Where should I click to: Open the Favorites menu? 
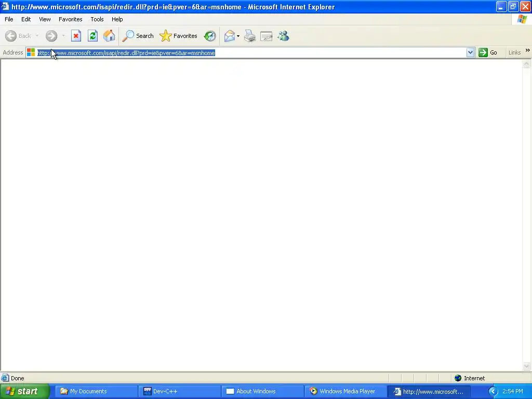(71, 19)
